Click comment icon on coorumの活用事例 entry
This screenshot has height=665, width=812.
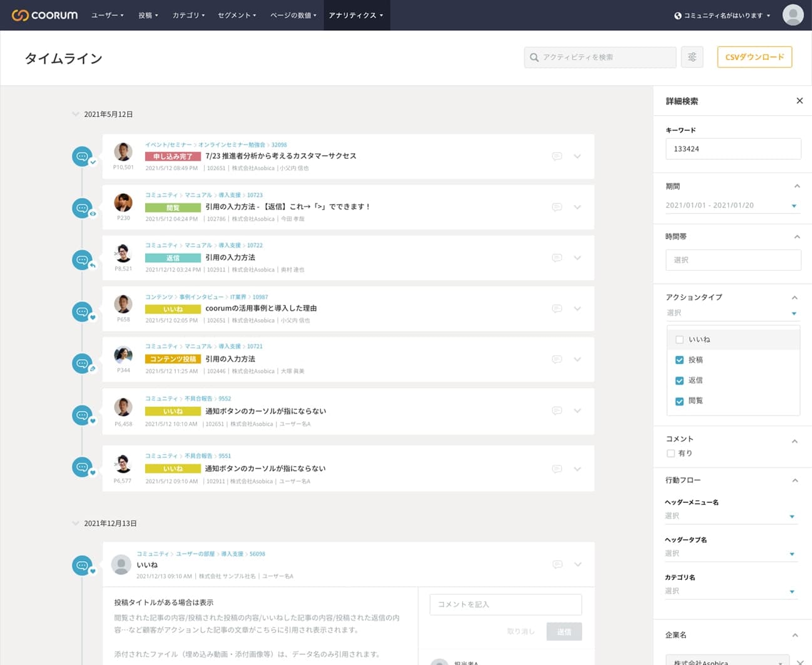pos(557,308)
